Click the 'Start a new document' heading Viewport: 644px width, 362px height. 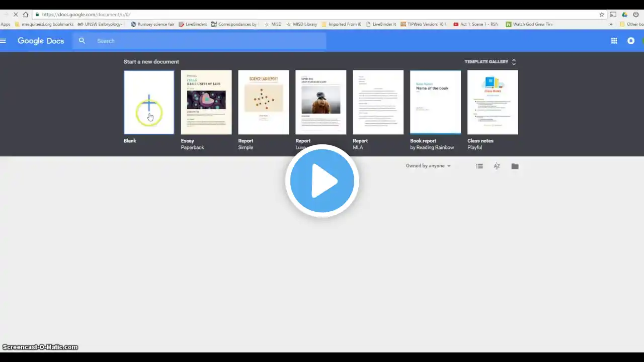(151, 62)
